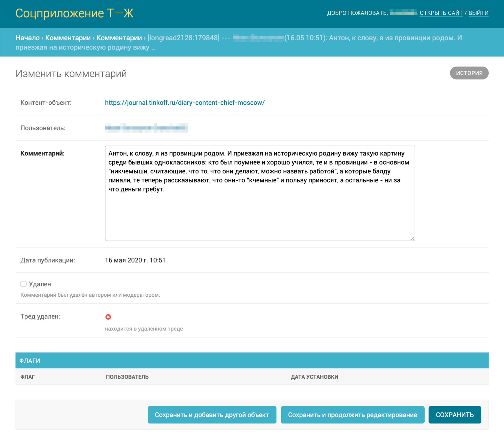504x445 pixels.
Task: Open the ИСТОРИЯ button
Action: coord(469,73)
